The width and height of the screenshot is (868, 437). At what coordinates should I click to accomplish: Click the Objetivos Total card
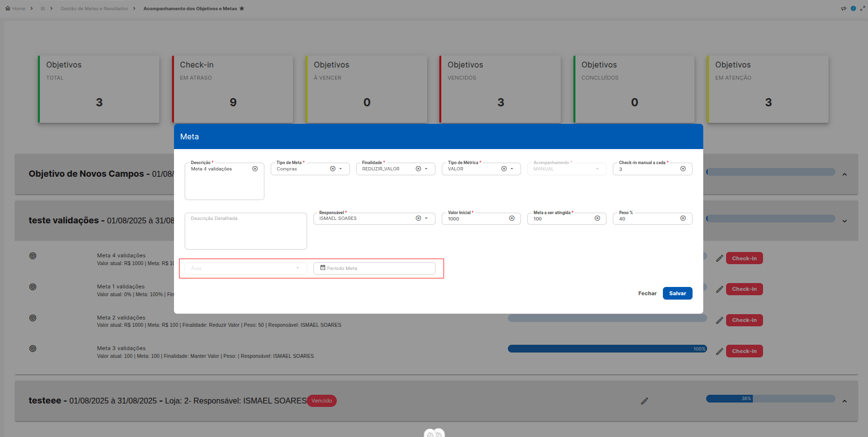pos(99,89)
